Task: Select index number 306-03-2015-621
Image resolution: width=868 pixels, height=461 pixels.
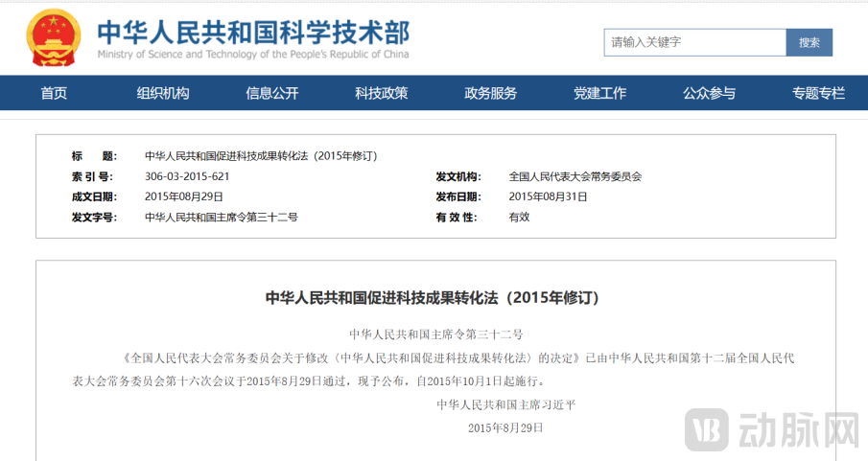Action: pos(187,176)
